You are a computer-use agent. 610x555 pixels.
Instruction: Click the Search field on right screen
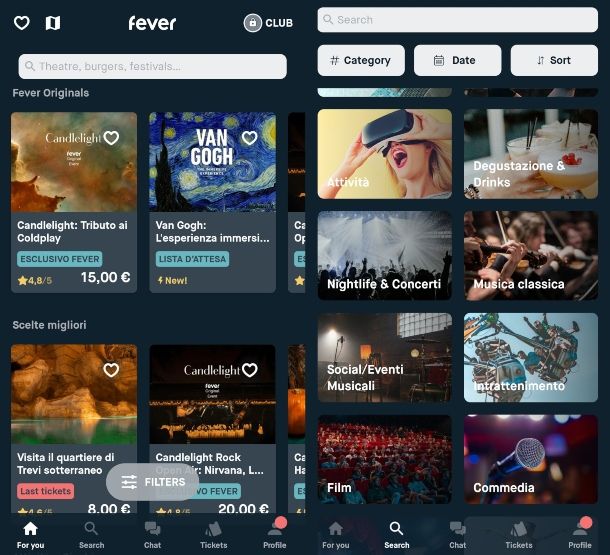(458, 20)
